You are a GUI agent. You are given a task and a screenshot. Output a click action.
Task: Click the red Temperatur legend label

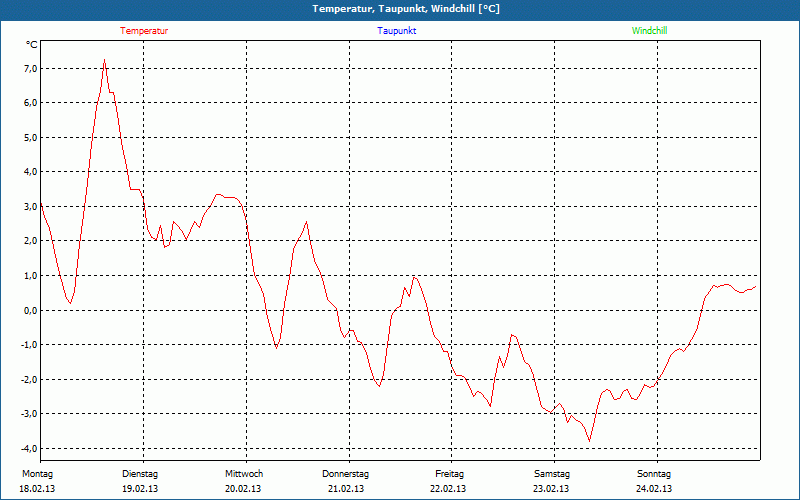144,31
